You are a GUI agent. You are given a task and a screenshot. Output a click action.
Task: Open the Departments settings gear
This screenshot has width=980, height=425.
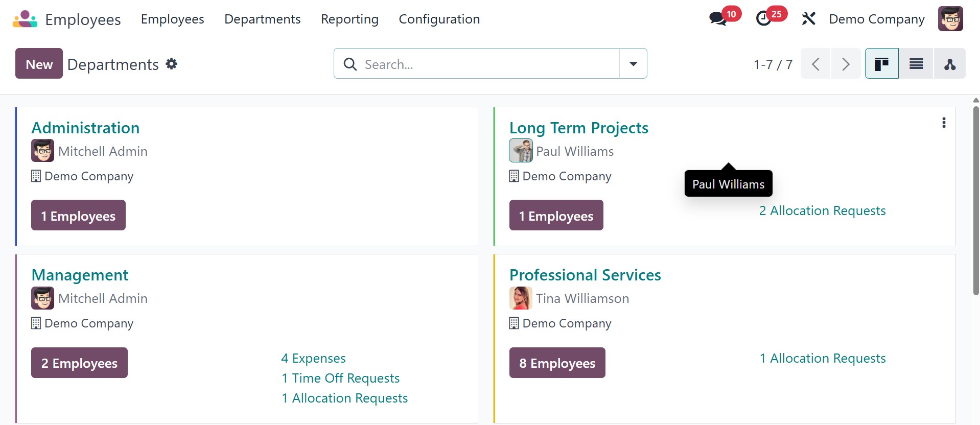point(172,64)
